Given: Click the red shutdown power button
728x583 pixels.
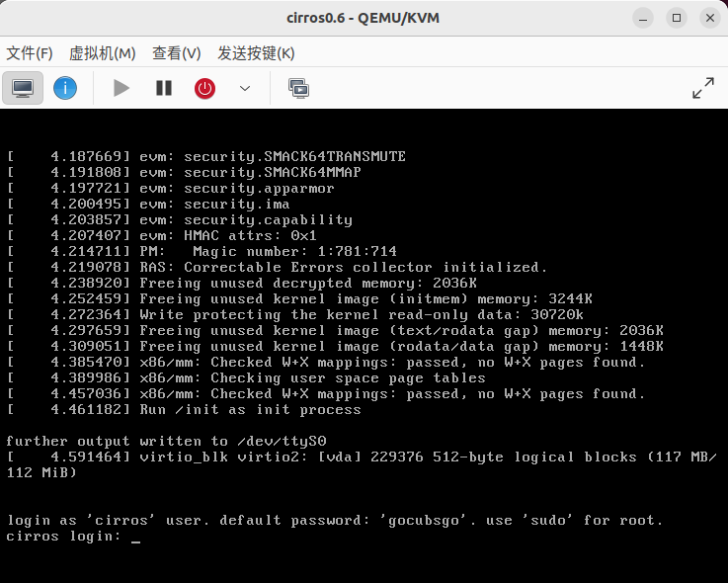Looking at the screenshot, I should (x=204, y=88).
